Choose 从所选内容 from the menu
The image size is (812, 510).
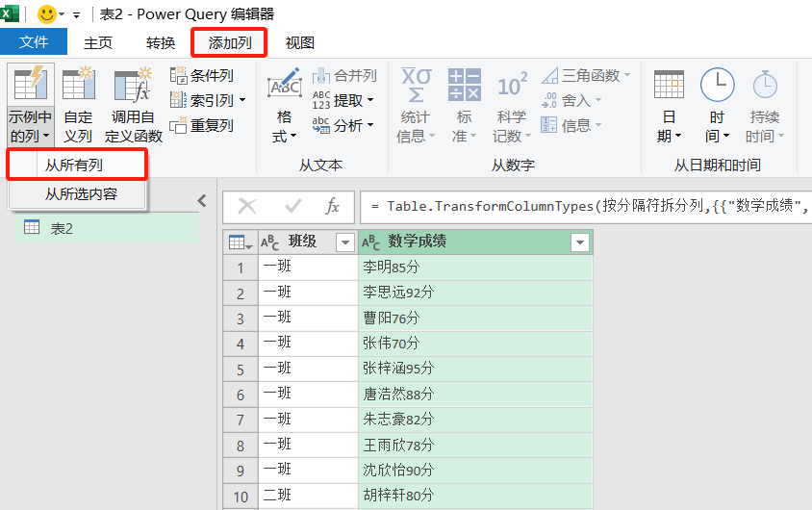click(x=77, y=194)
